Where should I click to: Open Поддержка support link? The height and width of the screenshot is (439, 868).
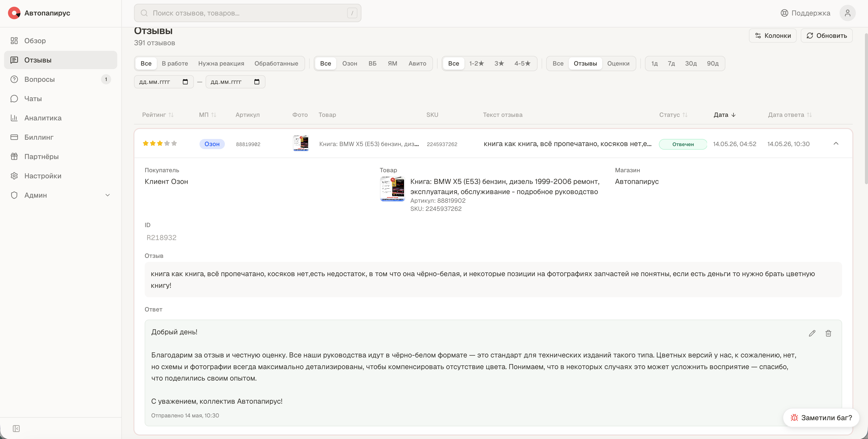(805, 13)
